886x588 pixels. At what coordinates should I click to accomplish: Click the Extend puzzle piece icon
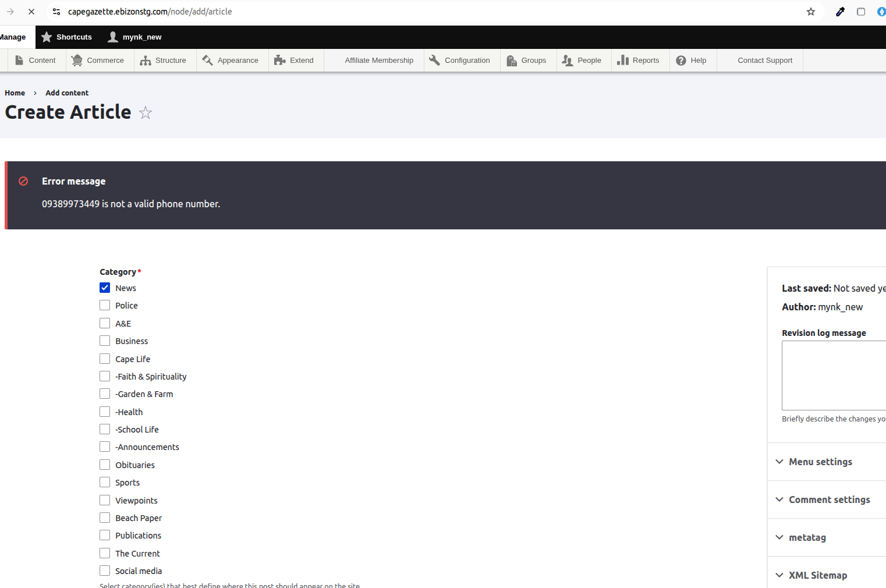(x=280, y=61)
